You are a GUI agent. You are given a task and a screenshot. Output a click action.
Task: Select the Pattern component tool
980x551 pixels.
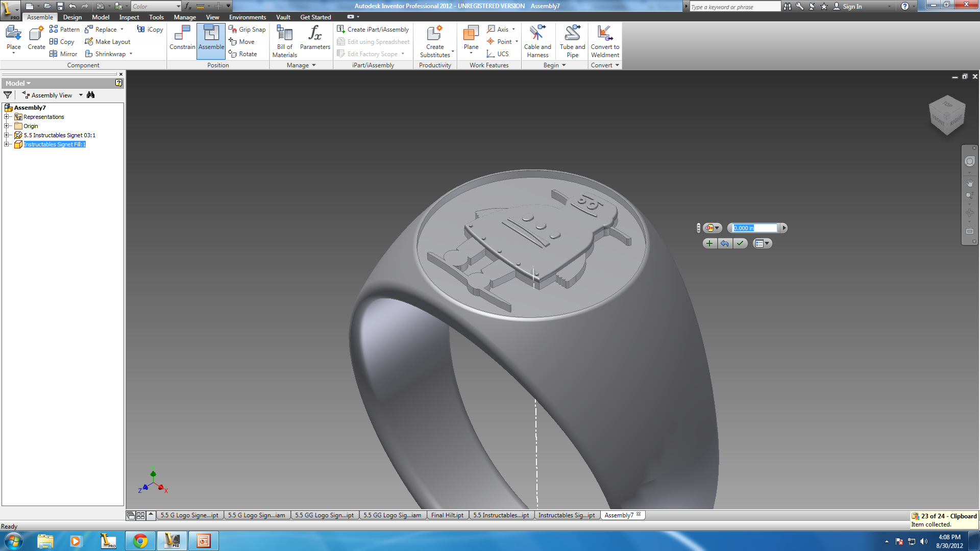click(64, 29)
